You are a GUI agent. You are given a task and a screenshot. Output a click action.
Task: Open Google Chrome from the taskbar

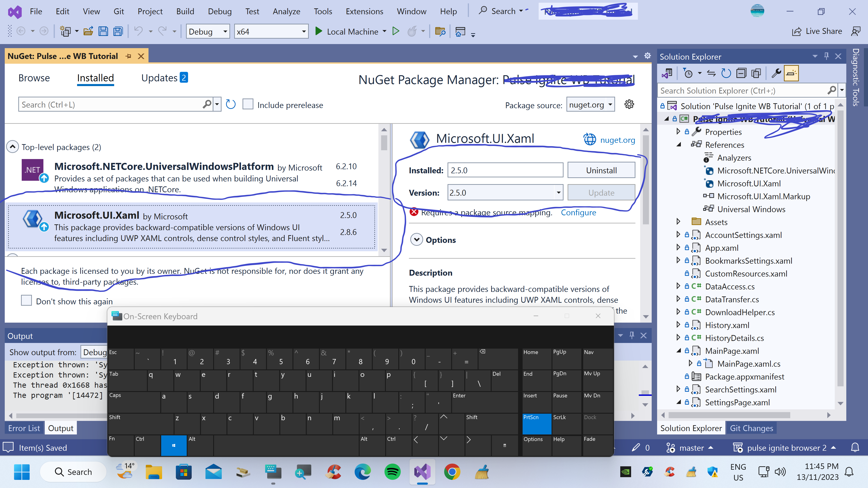click(452, 472)
